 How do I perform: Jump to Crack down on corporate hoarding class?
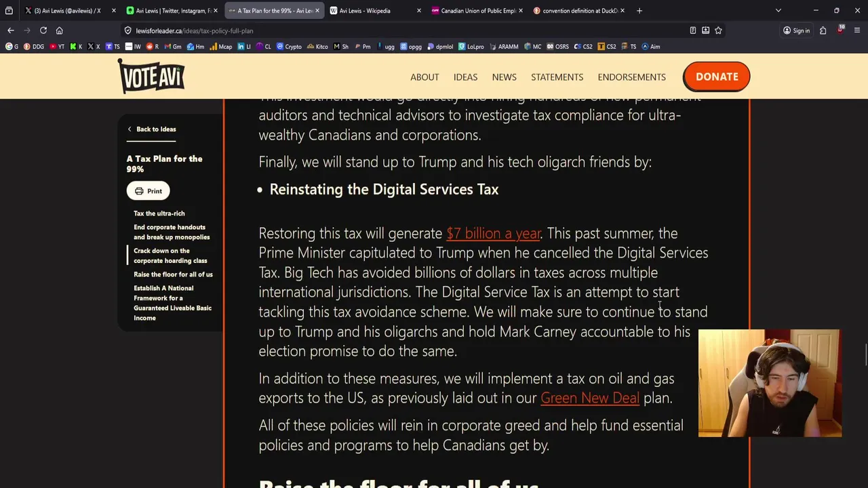point(170,256)
